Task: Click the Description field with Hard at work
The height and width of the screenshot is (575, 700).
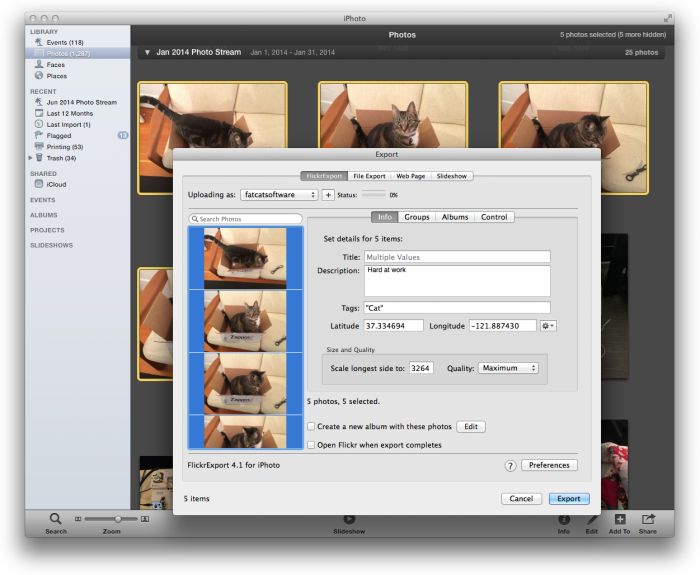Action: [457, 281]
